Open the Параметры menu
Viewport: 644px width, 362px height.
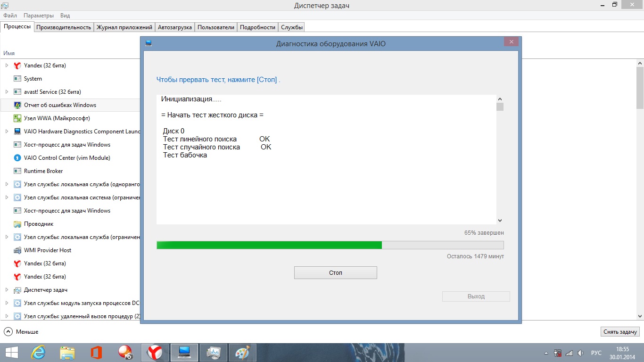point(39,16)
